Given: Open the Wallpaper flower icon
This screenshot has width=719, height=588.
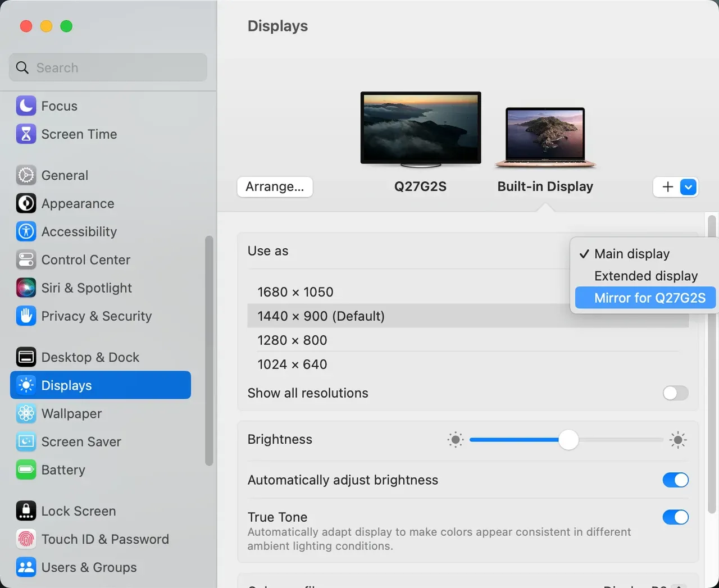Looking at the screenshot, I should 26,413.
